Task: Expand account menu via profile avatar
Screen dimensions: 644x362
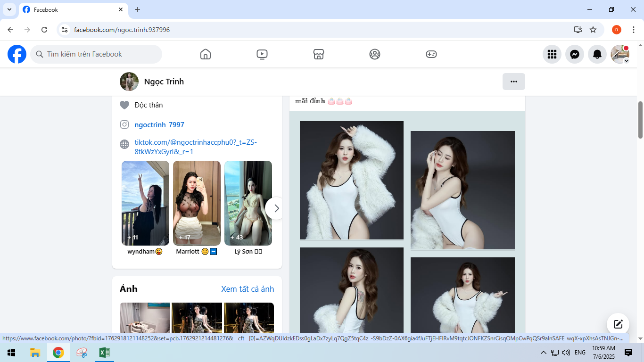Action: tap(620, 54)
